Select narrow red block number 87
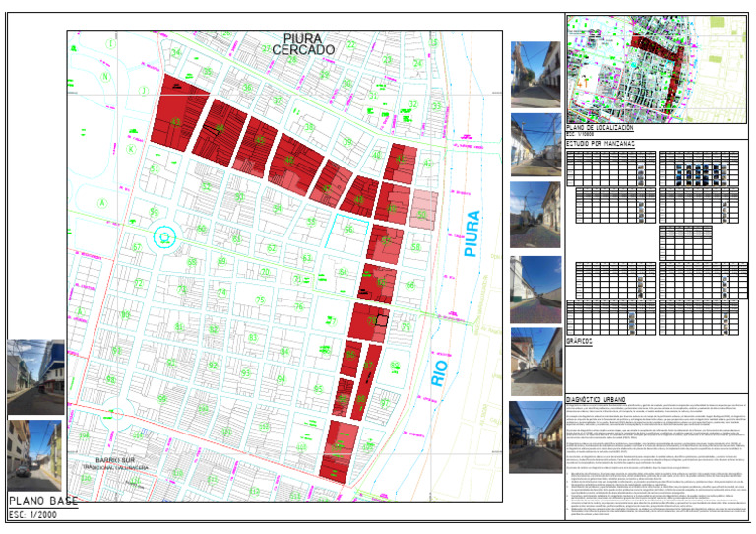Viewport: 756px width, 534px height. point(369,366)
